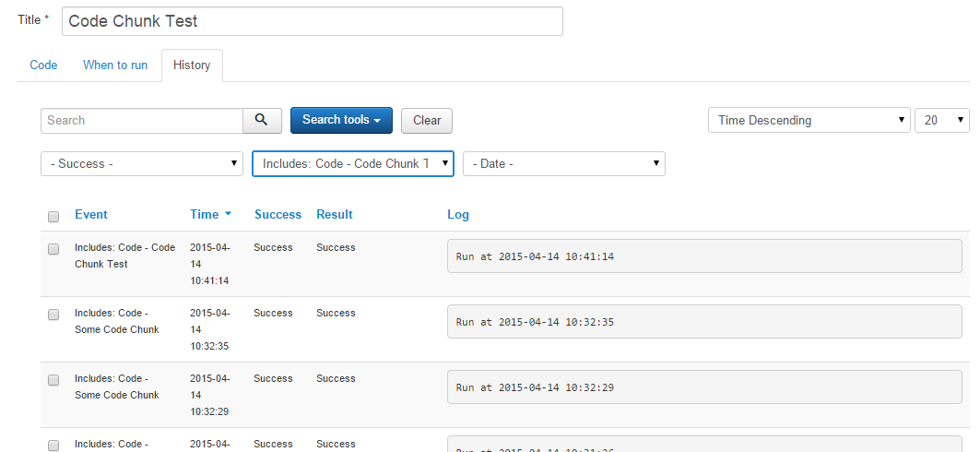This screenshot has height=452, width=980.
Task: Click the Clear button
Action: point(427,121)
